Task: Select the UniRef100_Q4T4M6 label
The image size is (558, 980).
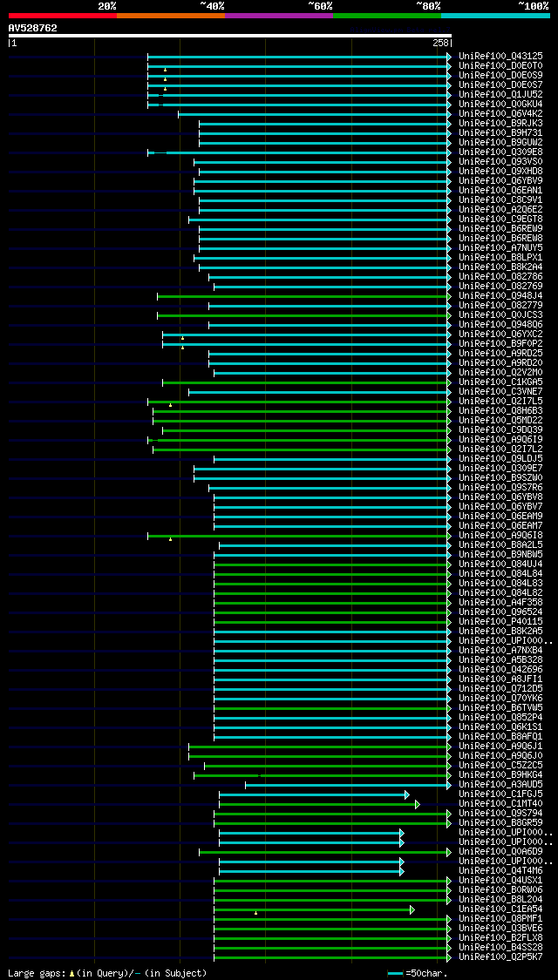Action: [x=500, y=871]
